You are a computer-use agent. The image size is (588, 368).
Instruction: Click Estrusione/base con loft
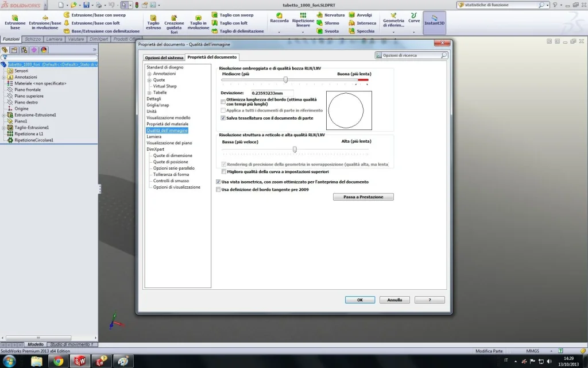coord(91,23)
